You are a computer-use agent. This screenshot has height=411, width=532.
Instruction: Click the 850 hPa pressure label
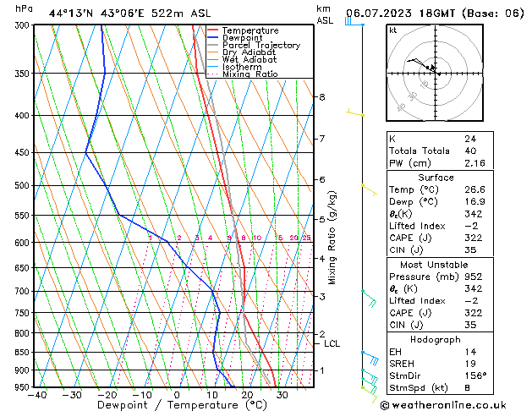point(24,353)
